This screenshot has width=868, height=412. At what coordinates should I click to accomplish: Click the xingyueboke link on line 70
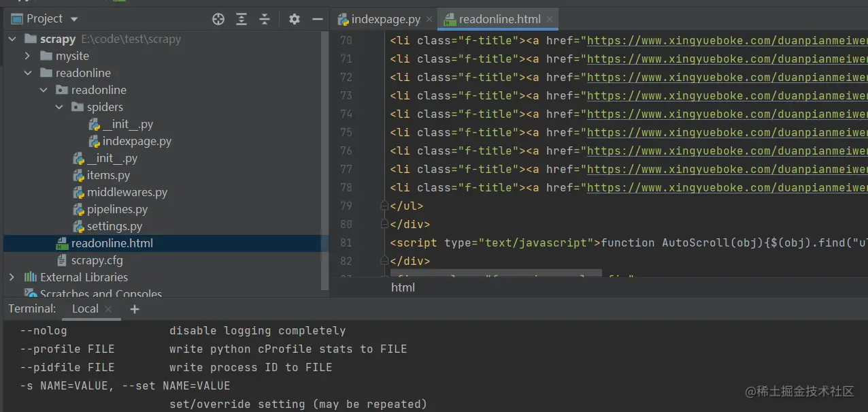[x=727, y=40]
